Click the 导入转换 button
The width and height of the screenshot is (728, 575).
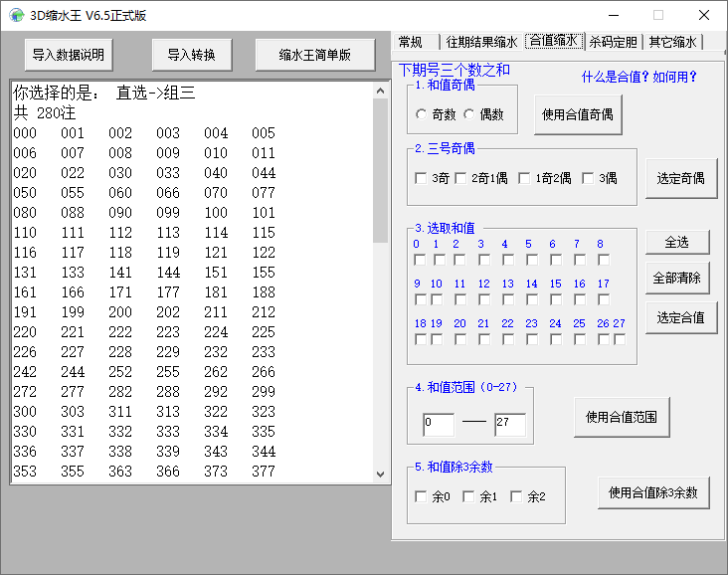(x=191, y=55)
